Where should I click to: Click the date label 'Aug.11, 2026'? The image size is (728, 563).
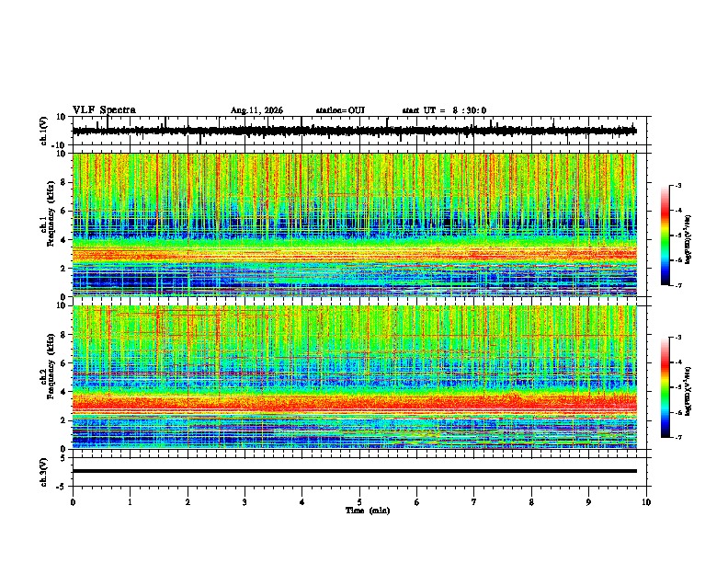[256, 110]
